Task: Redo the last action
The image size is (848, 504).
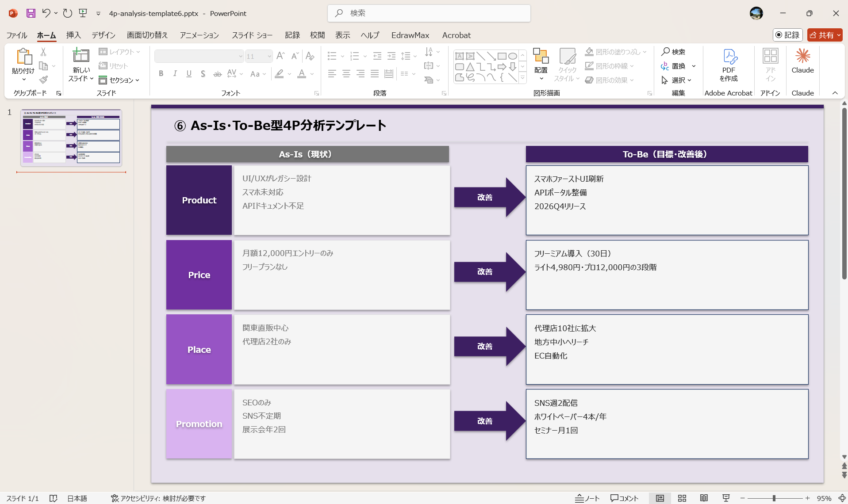Action: pyautogui.click(x=67, y=13)
